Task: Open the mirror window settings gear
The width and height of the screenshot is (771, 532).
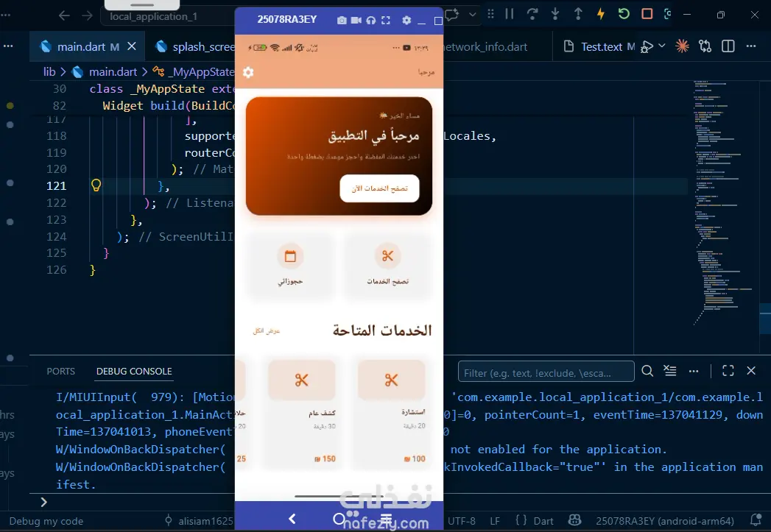Action: [x=406, y=20]
